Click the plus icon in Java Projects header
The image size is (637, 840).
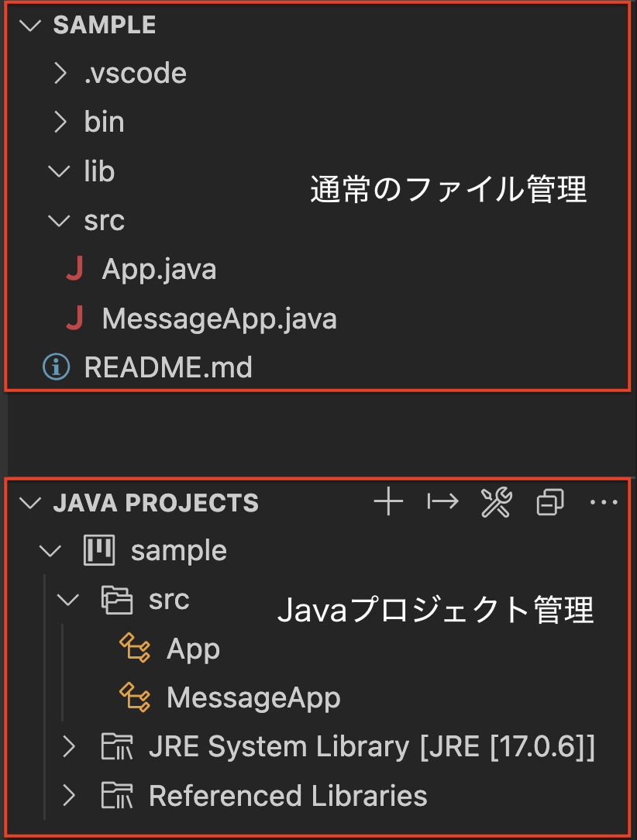388,502
